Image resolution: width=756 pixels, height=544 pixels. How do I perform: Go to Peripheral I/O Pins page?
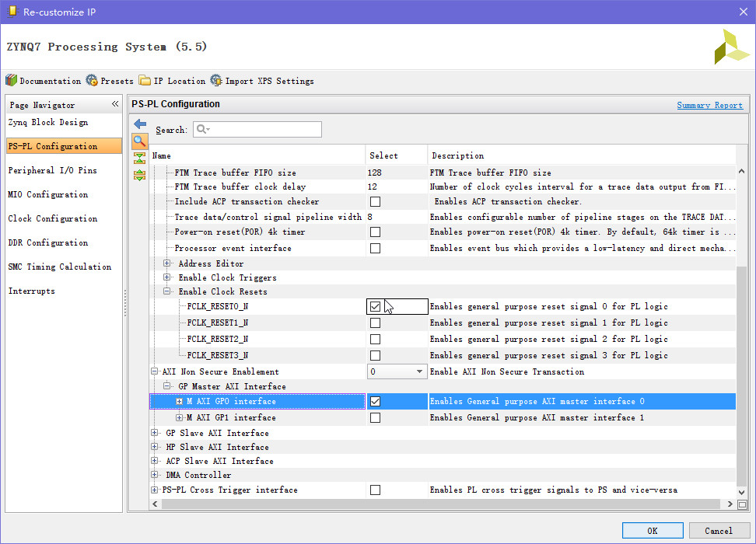tap(53, 170)
